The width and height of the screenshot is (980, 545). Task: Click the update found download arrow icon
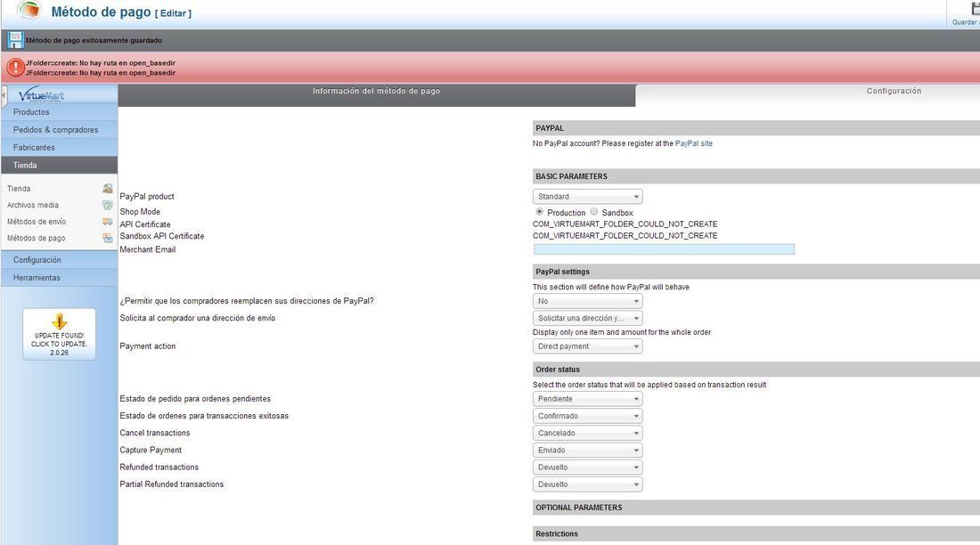pos(60,321)
